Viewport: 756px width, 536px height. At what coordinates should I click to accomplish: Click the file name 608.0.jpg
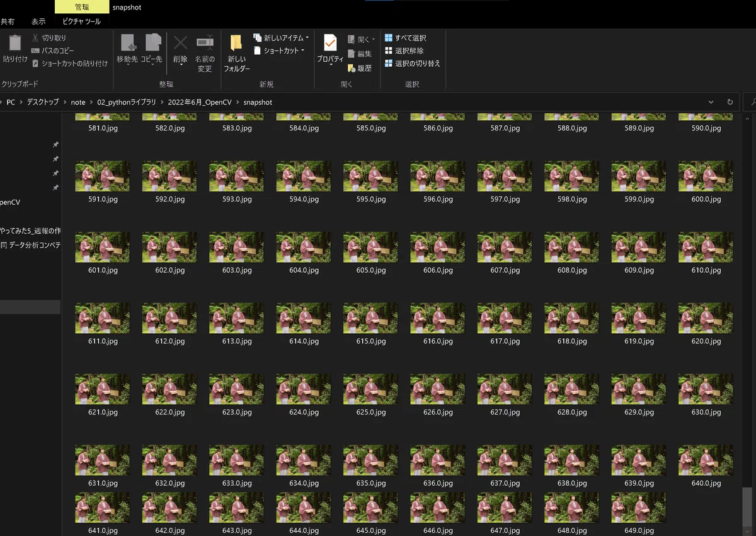tap(572, 270)
